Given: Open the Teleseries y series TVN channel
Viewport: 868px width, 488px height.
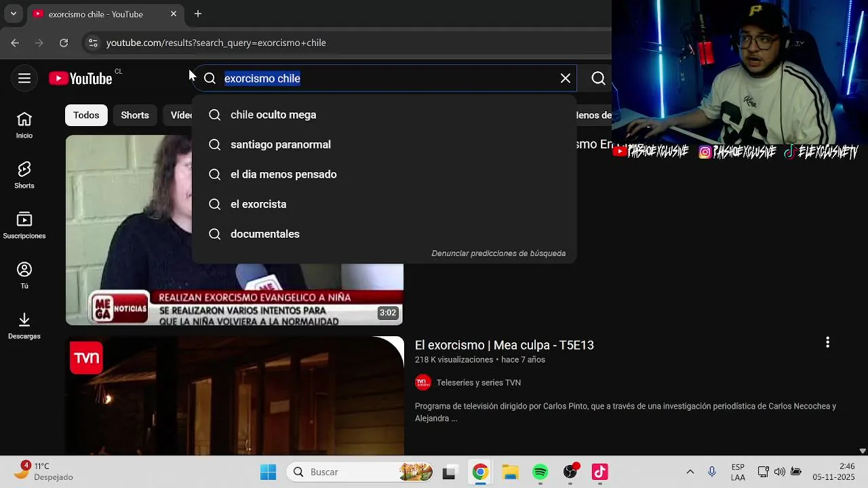Looking at the screenshot, I should pos(479,383).
